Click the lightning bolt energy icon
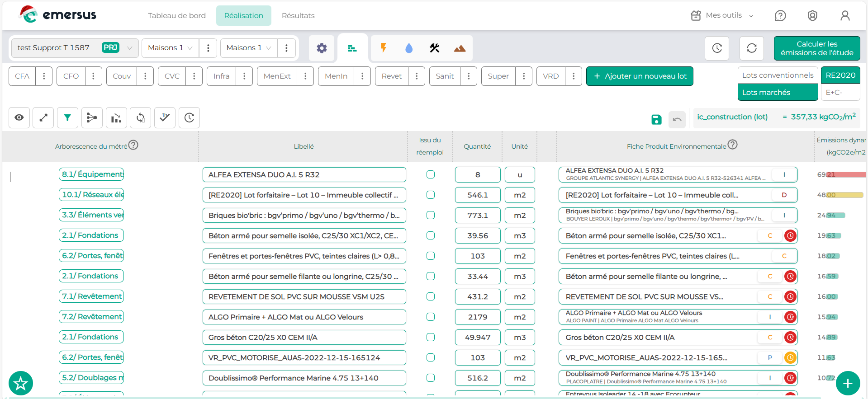The image size is (868, 399). coord(384,48)
